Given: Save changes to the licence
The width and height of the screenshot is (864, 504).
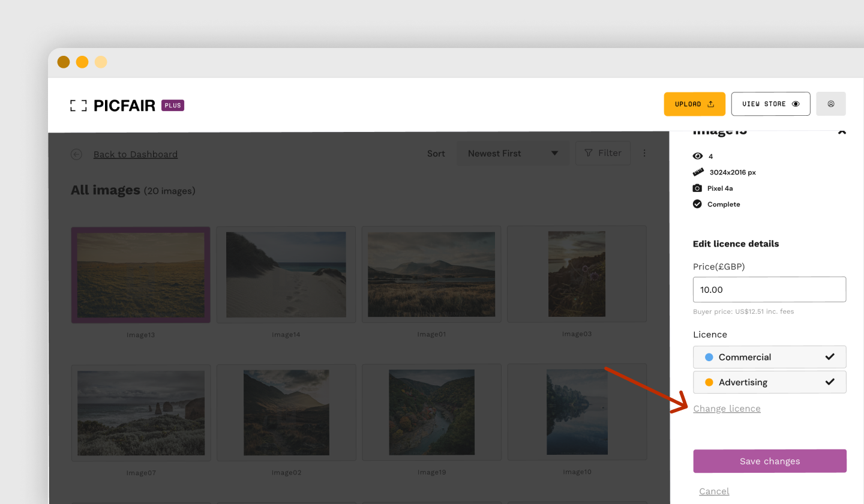Looking at the screenshot, I should click(x=770, y=461).
